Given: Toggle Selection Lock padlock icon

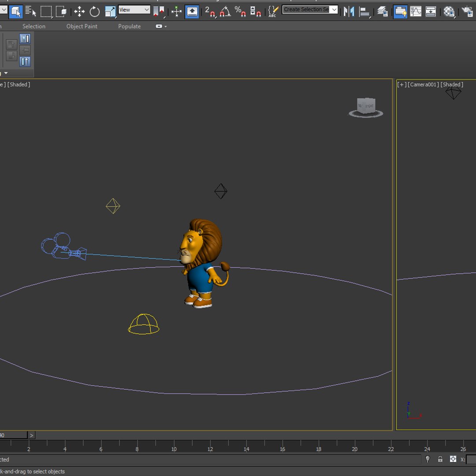Looking at the screenshot, I should [440, 459].
